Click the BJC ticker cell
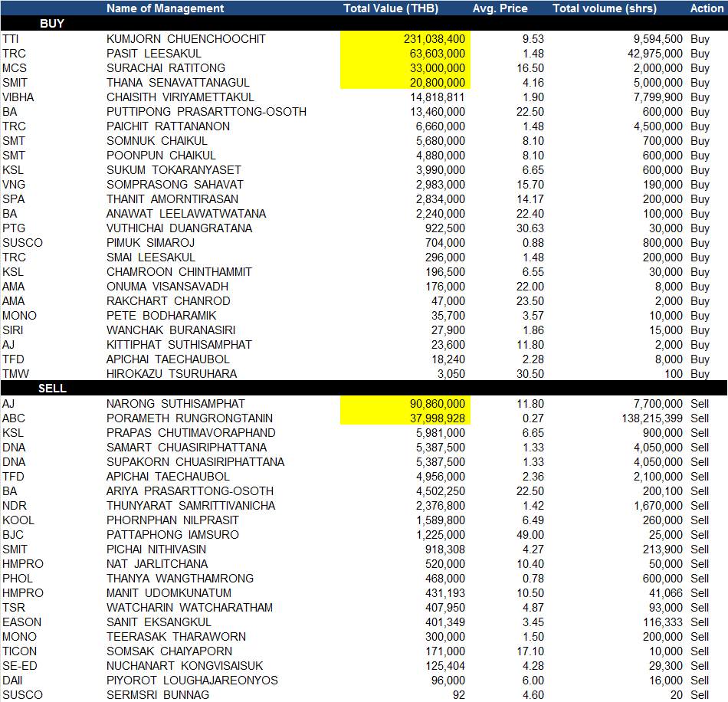Image resolution: width=728 pixels, height=702 pixels. point(12,535)
